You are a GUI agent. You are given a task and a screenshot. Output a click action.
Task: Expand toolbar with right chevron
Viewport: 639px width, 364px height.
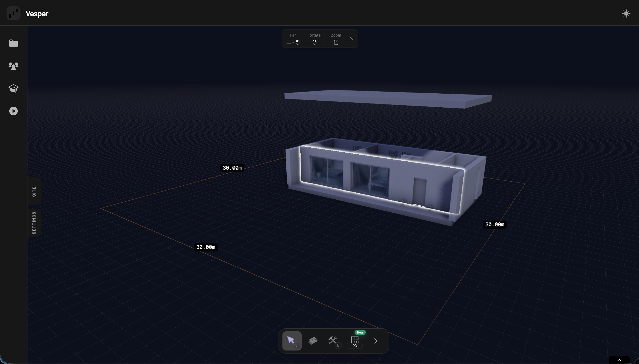click(375, 341)
